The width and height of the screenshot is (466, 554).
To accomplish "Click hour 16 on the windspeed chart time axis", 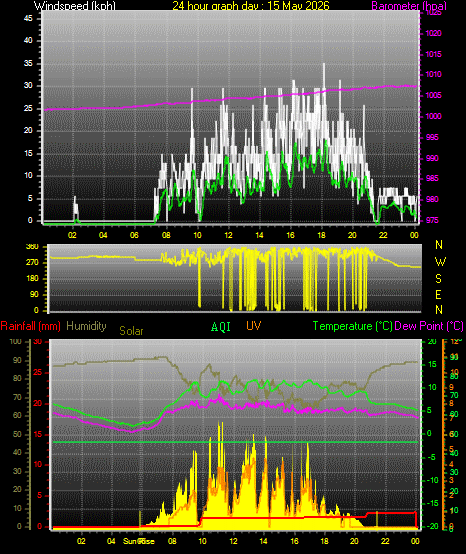I will coord(290,235).
